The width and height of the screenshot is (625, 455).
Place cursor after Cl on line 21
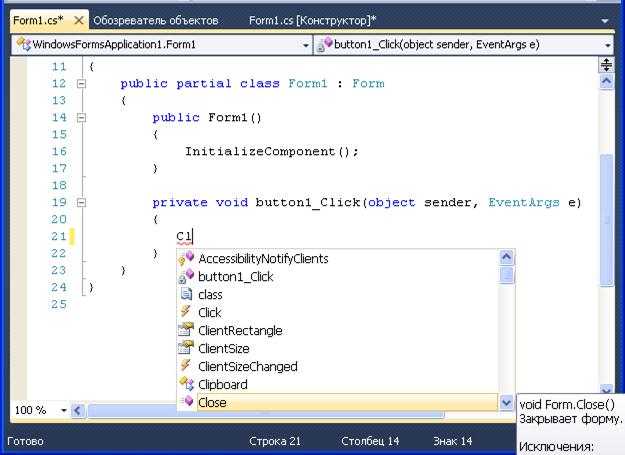pos(193,237)
